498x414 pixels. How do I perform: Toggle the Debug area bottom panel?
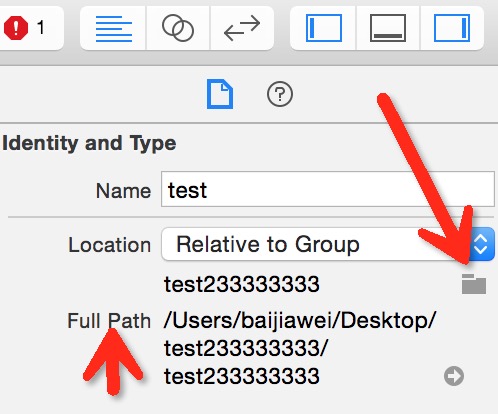(x=388, y=28)
